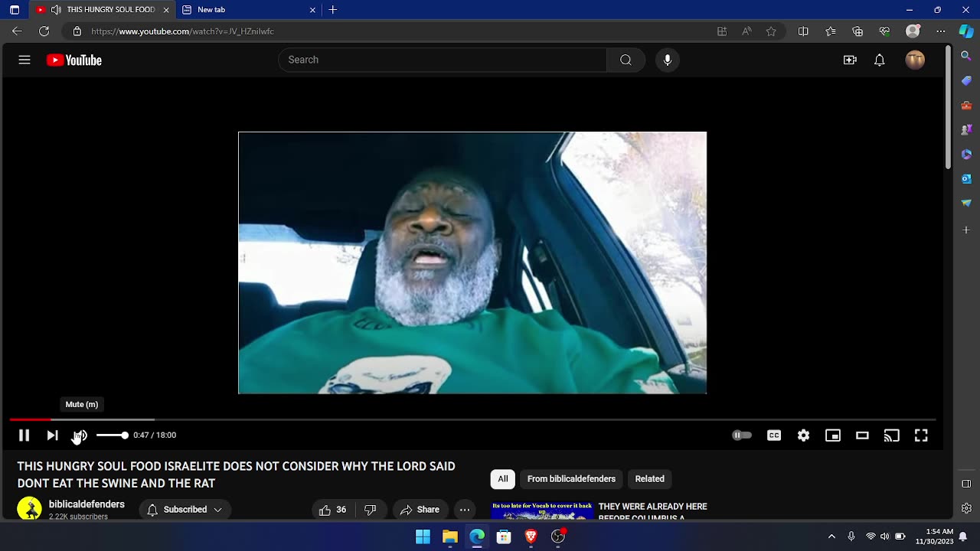Image resolution: width=980 pixels, height=551 pixels.
Task: Open the Subscribed notification dropdown
Action: click(185, 510)
